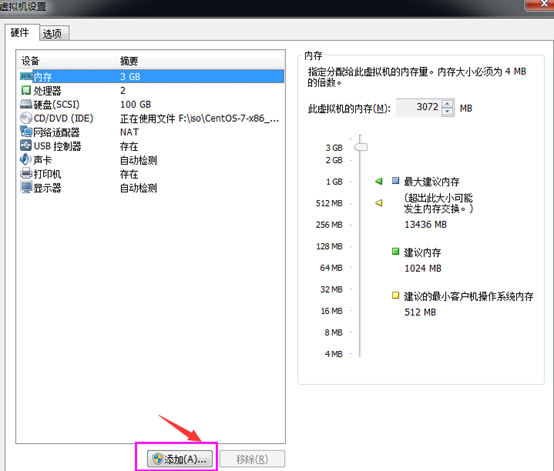Screen dimensions: 554x471
Task: Decrease memory with the spinner down arrow
Action: pos(448,112)
